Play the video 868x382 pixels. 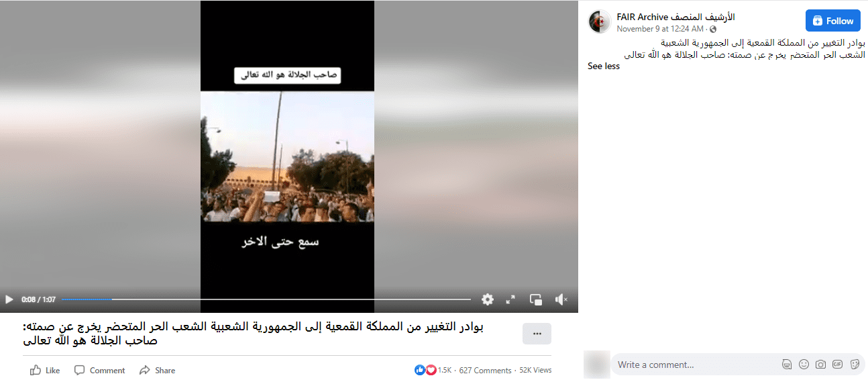click(x=9, y=299)
